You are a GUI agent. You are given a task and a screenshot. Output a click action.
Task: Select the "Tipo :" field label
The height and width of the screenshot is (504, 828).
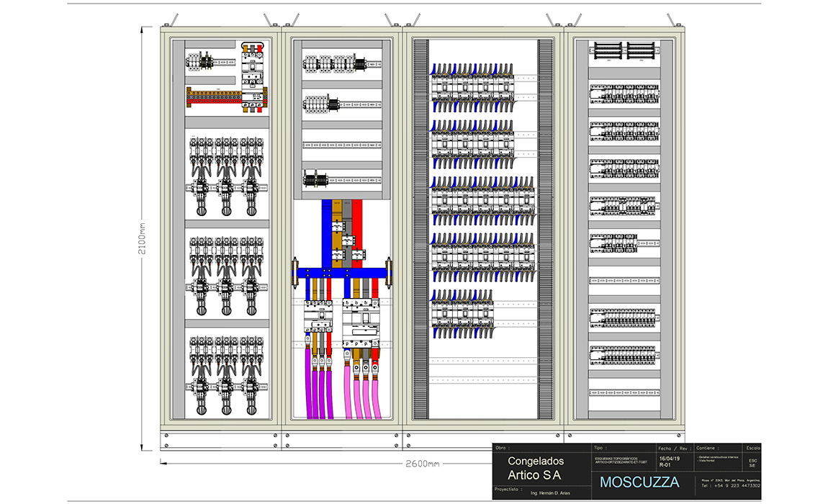coord(600,448)
